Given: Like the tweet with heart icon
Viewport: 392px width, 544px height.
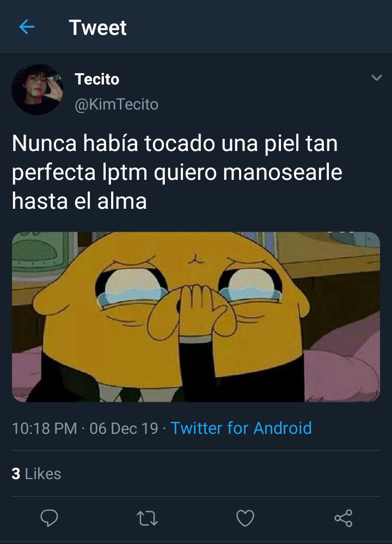Looking at the screenshot, I should (x=245, y=518).
